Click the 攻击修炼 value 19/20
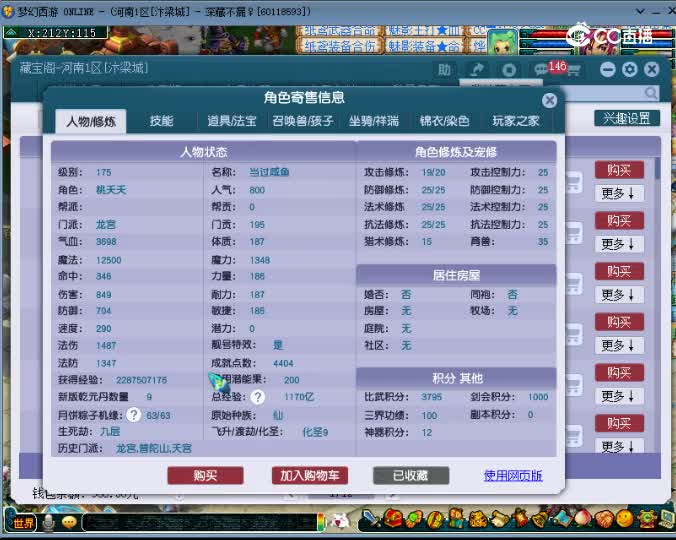 click(x=433, y=172)
